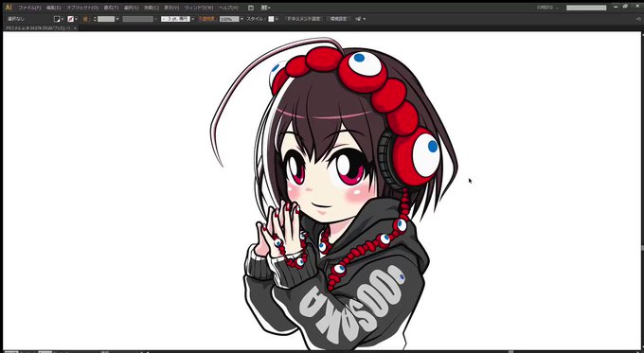Open the stroke panel via 線 label
The image size is (644, 353).
[x=85, y=19]
